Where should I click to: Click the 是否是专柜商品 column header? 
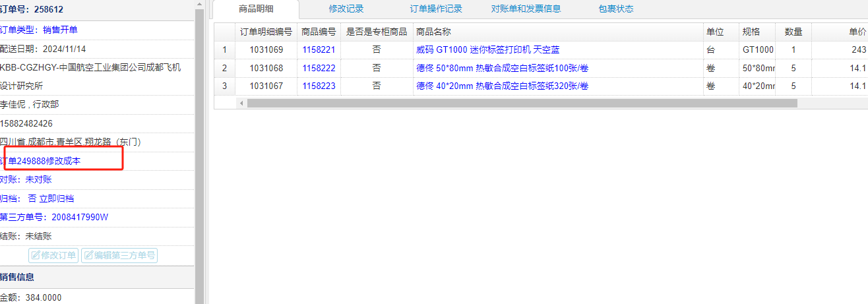[x=377, y=32]
